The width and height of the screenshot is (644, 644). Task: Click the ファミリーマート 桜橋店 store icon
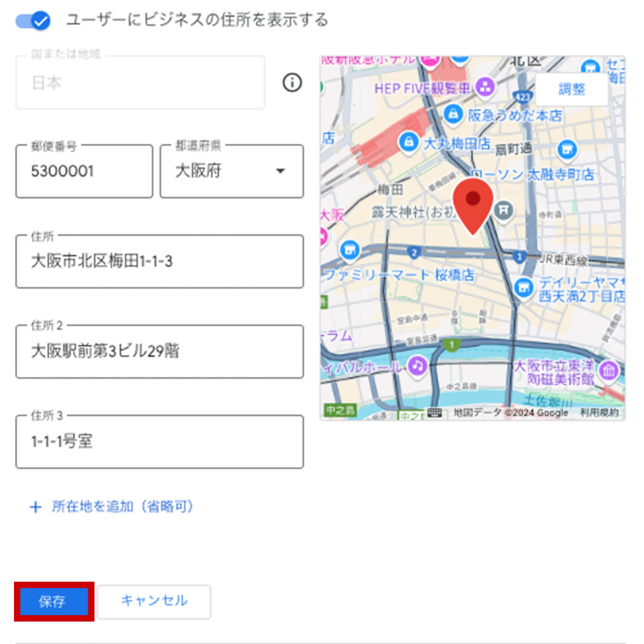tap(350, 250)
